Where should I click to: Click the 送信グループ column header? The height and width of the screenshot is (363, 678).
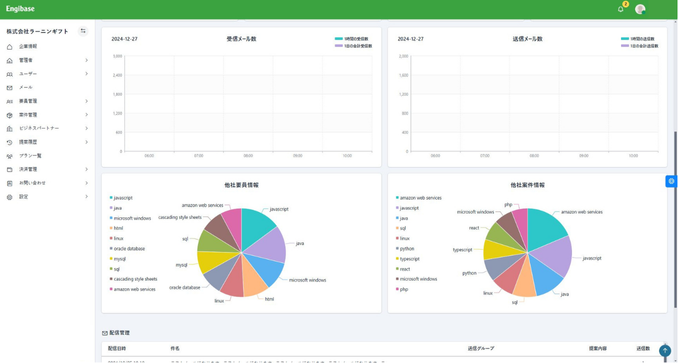pos(481,348)
